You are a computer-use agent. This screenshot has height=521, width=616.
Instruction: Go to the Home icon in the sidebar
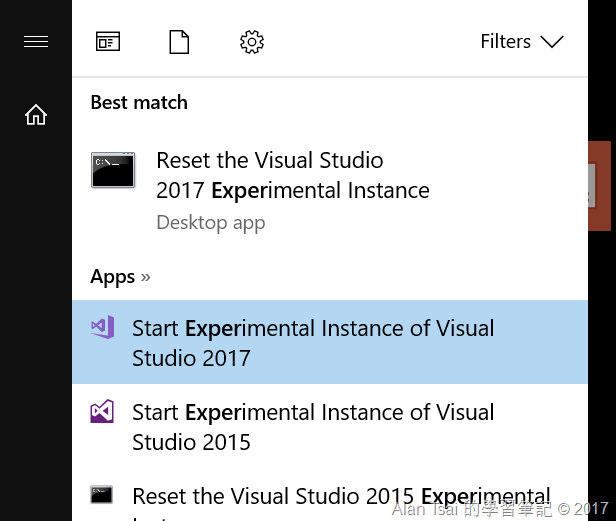[x=36, y=115]
